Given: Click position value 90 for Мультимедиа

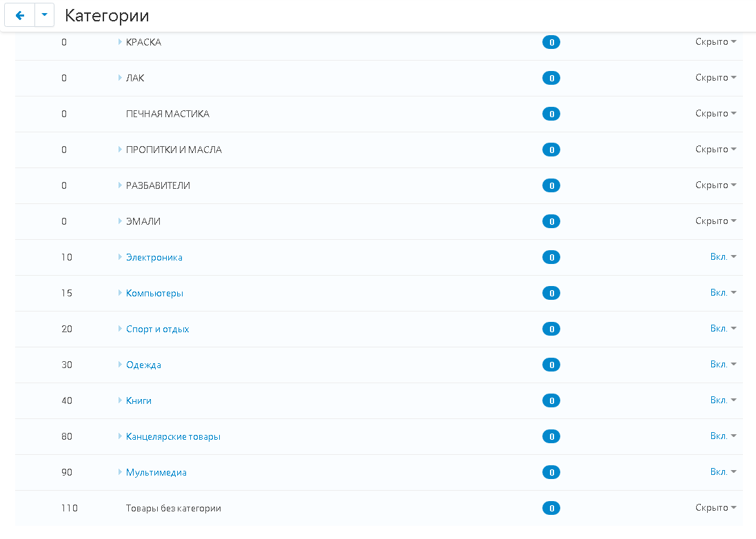Looking at the screenshot, I should [67, 472].
